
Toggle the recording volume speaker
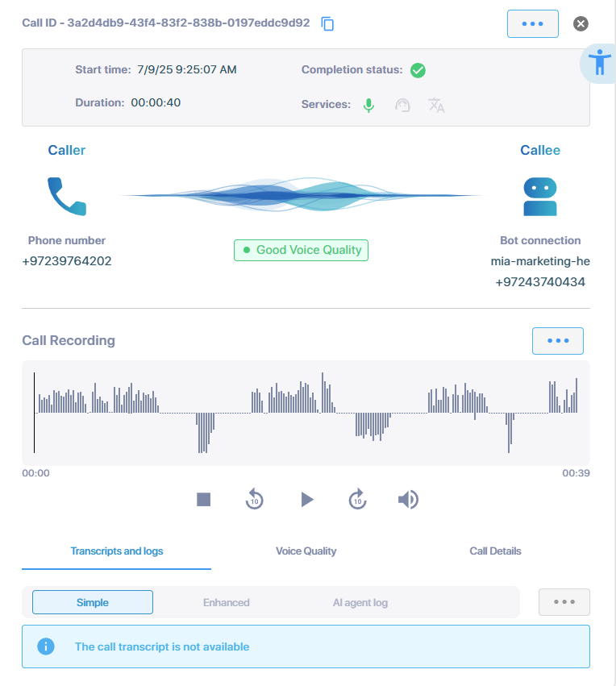point(408,499)
